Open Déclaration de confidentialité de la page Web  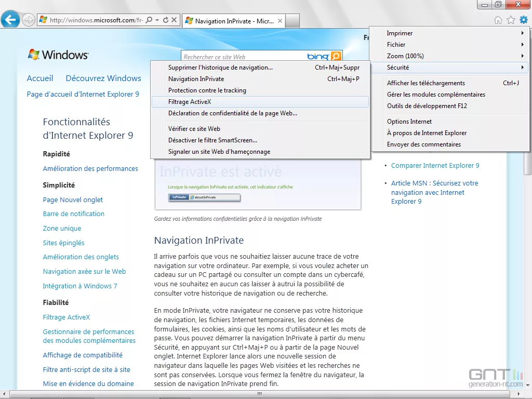260,113
